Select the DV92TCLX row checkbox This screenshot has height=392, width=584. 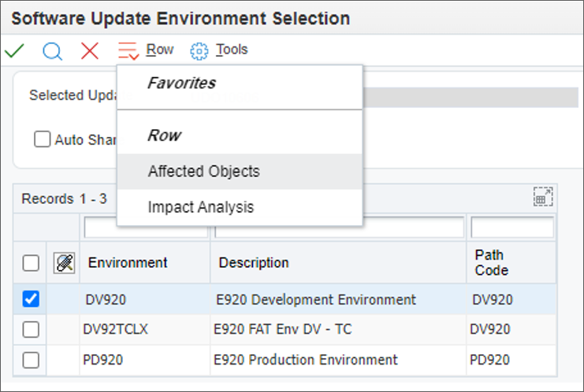click(31, 330)
